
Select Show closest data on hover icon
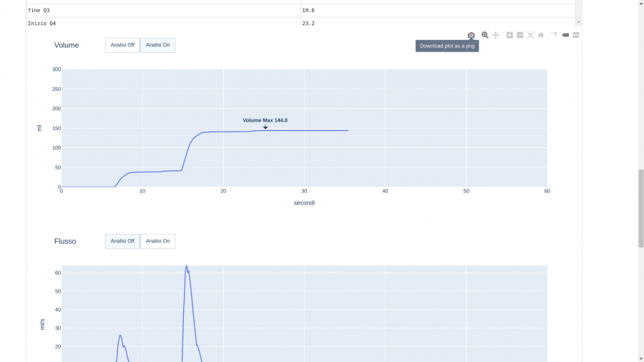click(x=565, y=35)
